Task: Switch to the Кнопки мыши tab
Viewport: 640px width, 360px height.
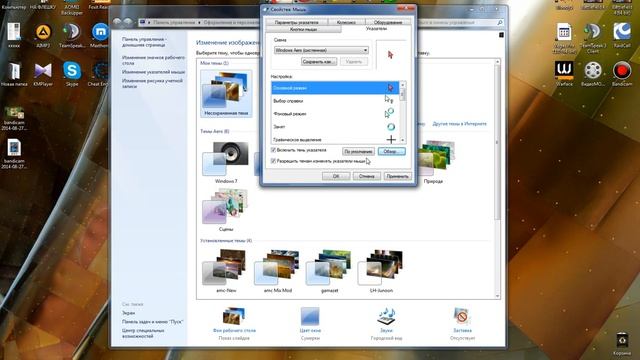Action: (303, 29)
